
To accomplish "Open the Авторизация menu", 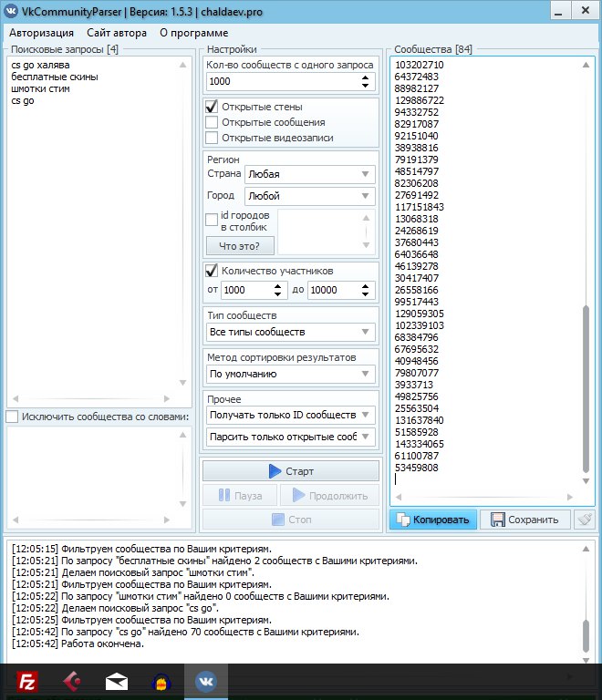I will tap(41, 32).
